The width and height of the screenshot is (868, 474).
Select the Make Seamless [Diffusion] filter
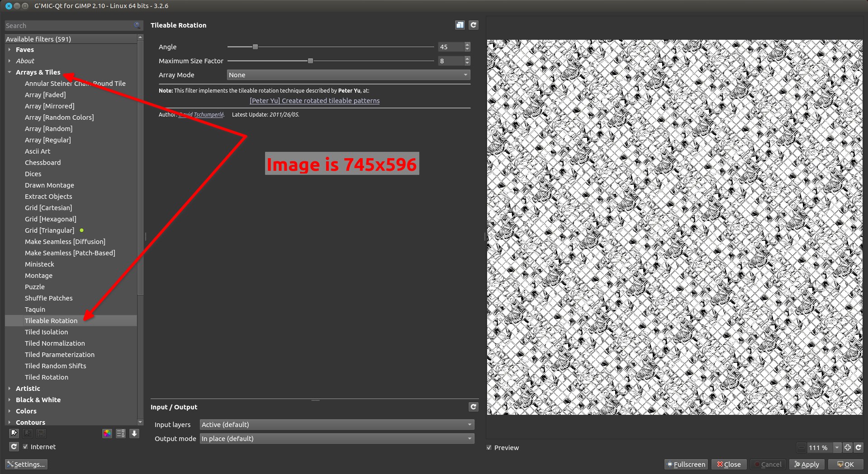click(x=65, y=241)
